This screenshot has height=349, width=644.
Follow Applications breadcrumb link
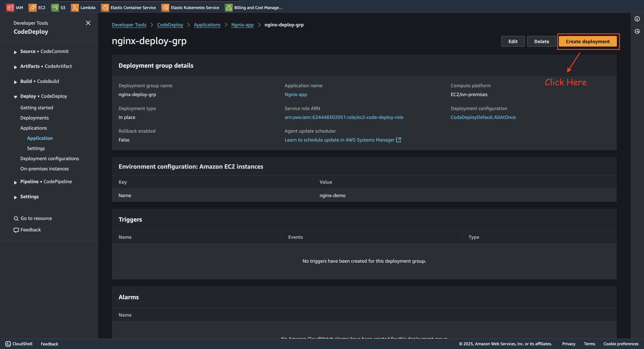coord(207,25)
